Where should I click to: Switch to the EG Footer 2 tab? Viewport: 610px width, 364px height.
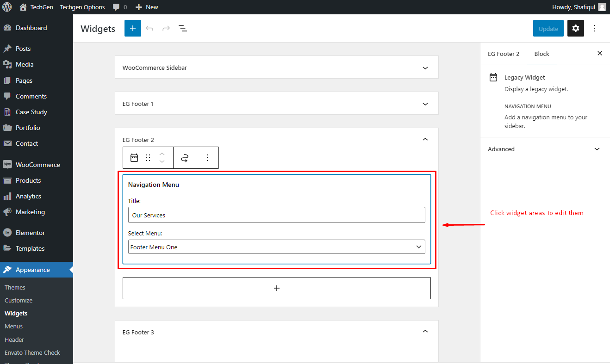click(504, 54)
